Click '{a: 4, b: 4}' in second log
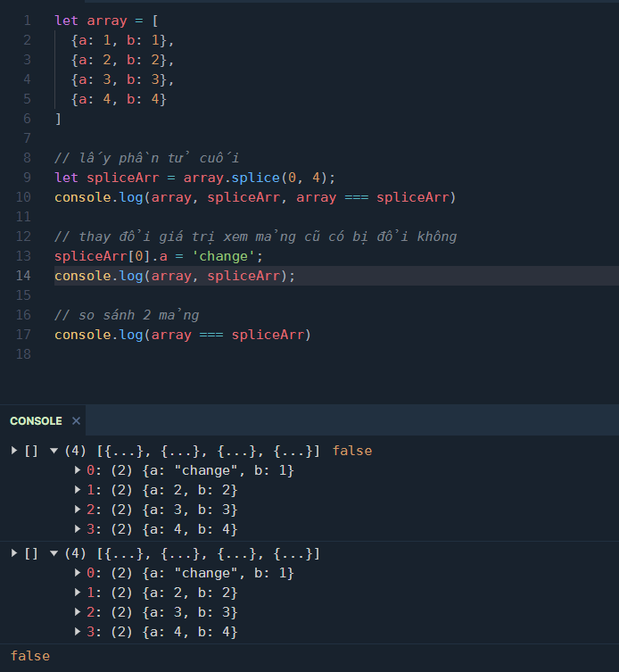The width and height of the screenshot is (619, 672). tap(190, 632)
